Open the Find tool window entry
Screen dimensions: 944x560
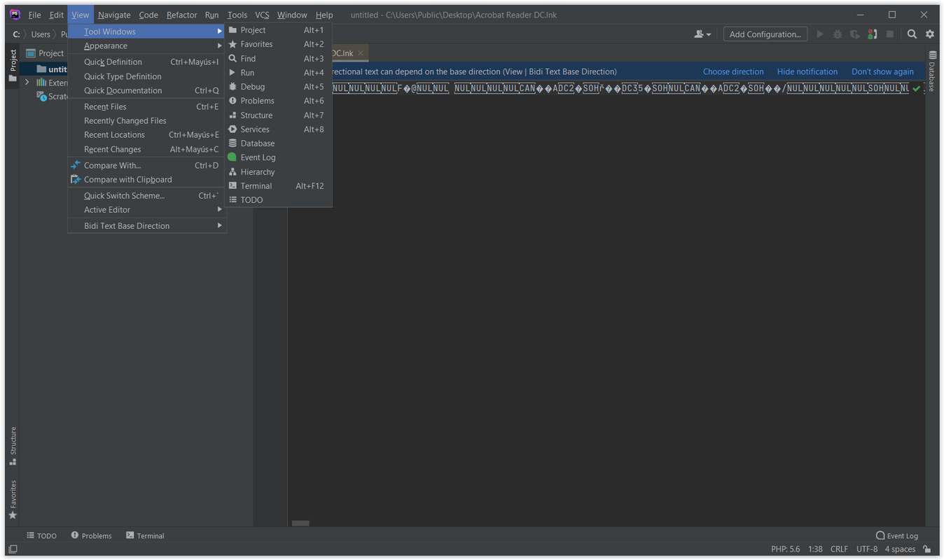278,59
